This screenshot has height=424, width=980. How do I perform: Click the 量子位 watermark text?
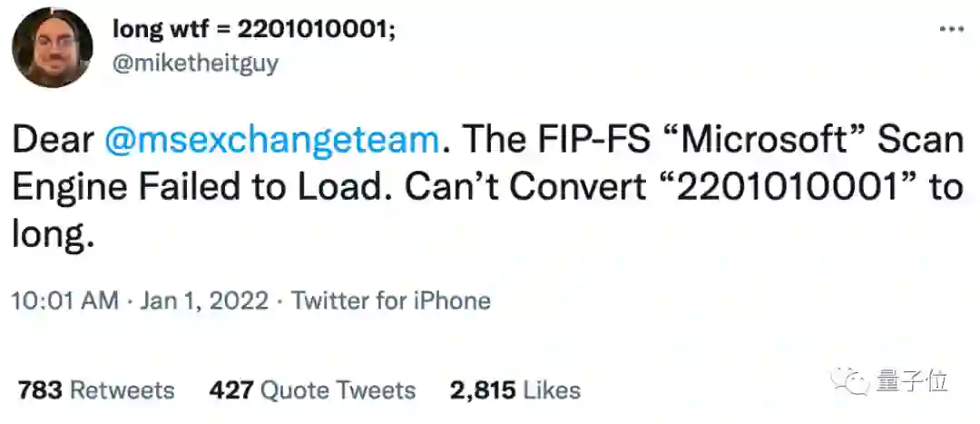[x=911, y=380]
